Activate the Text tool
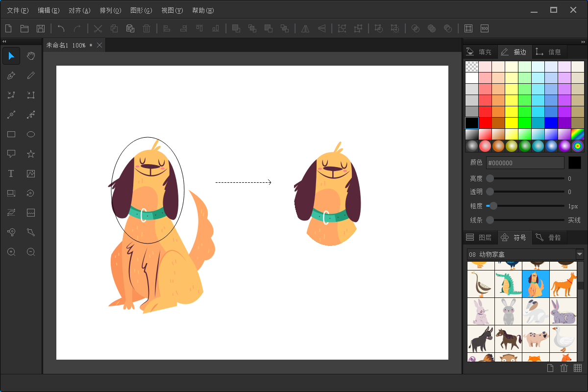 click(11, 173)
